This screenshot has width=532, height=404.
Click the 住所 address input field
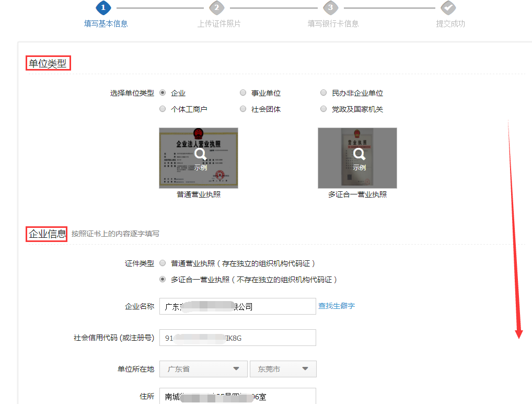[x=237, y=396]
